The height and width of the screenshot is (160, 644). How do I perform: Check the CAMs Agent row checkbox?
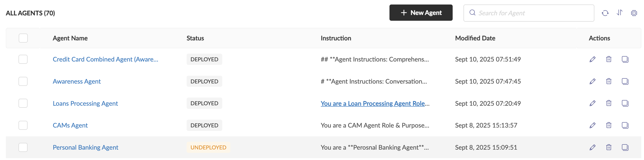tap(23, 125)
